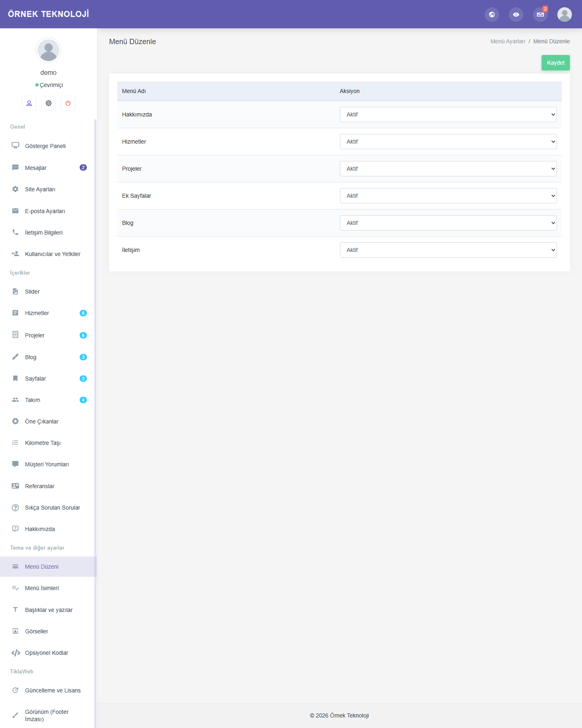The image size is (582, 728).
Task: Select Görseller in the sidebar
Action: [x=48, y=631]
